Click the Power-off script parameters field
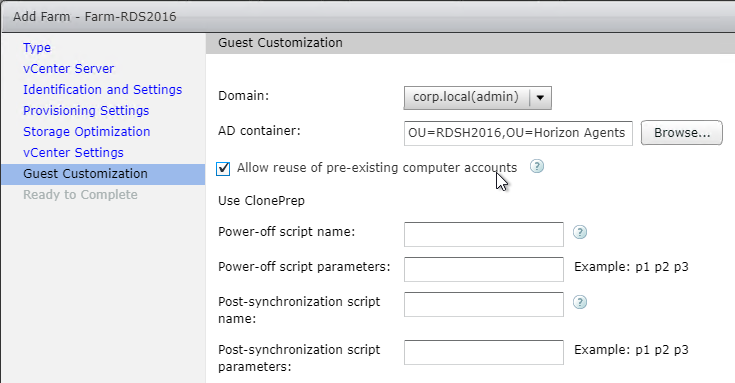 pos(484,270)
